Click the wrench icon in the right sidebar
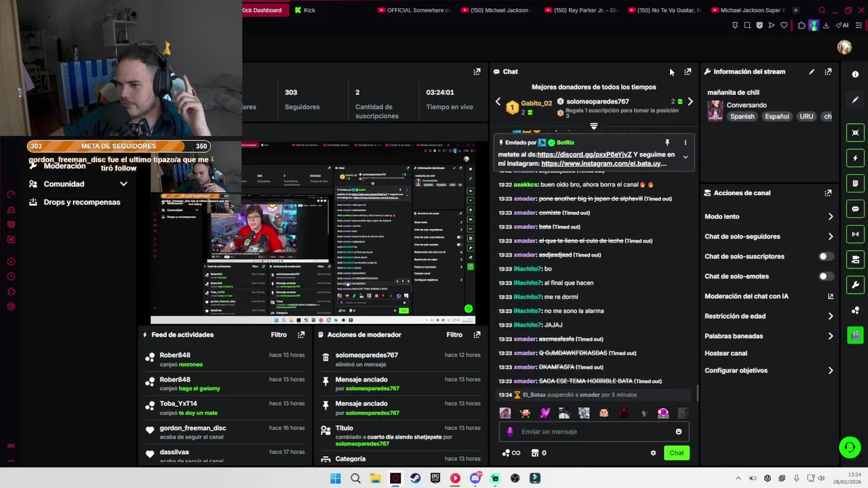Viewport: 868px width, 488px height. point(855,285)
